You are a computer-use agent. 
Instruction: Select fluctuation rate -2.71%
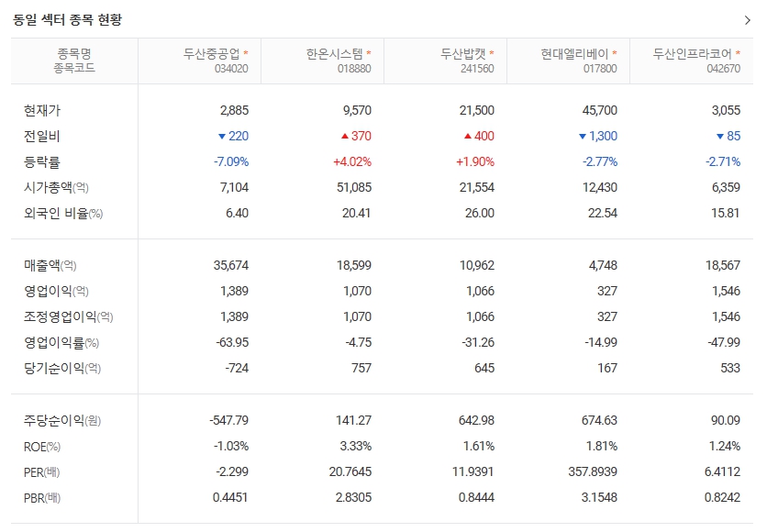pos(722,161)
